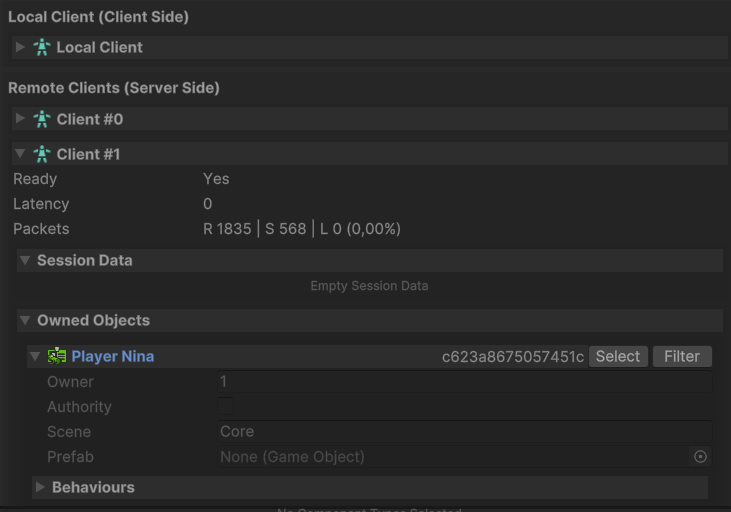
Task: Collapse the Owned Objects section
Action: click(x=25, y=320)
